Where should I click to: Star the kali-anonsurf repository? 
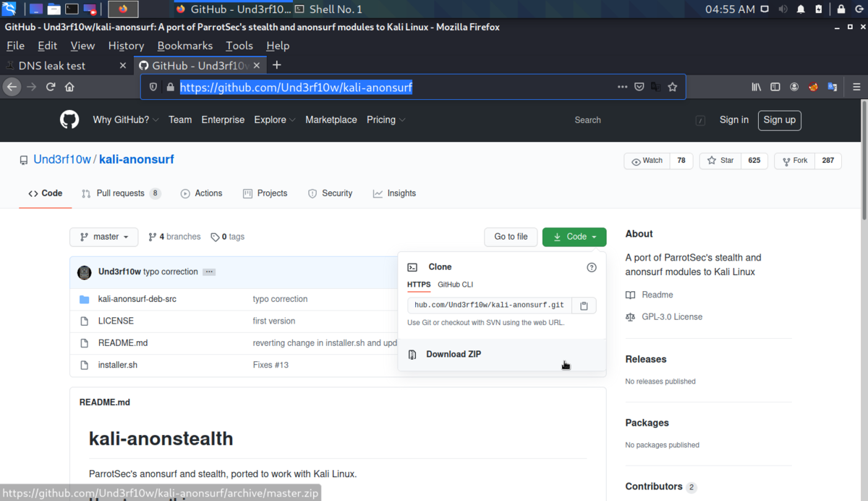click(x=720, y=161)
